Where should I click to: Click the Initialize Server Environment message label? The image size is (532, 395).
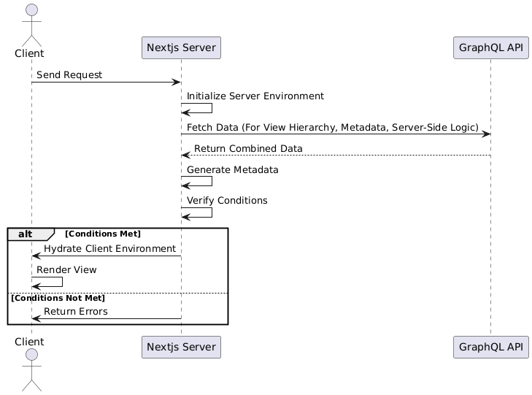coord(255,96)
